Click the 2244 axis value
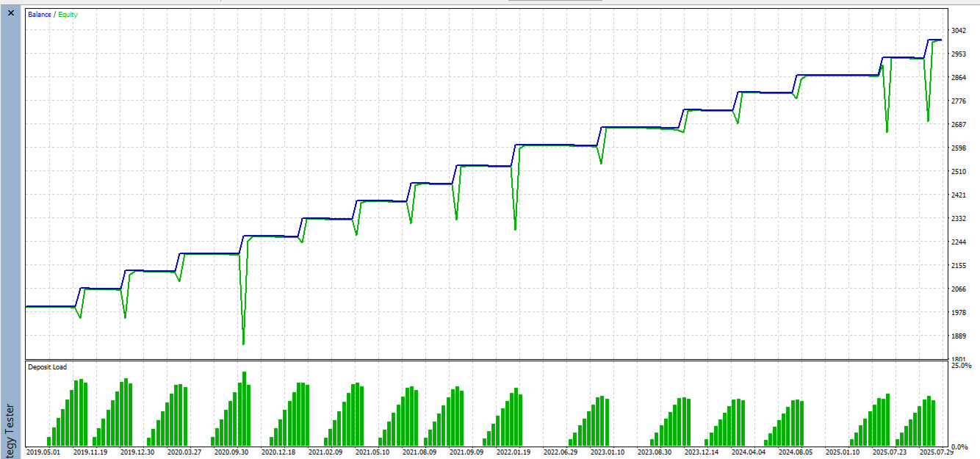 pyautogui.click(x=958, y=242)
